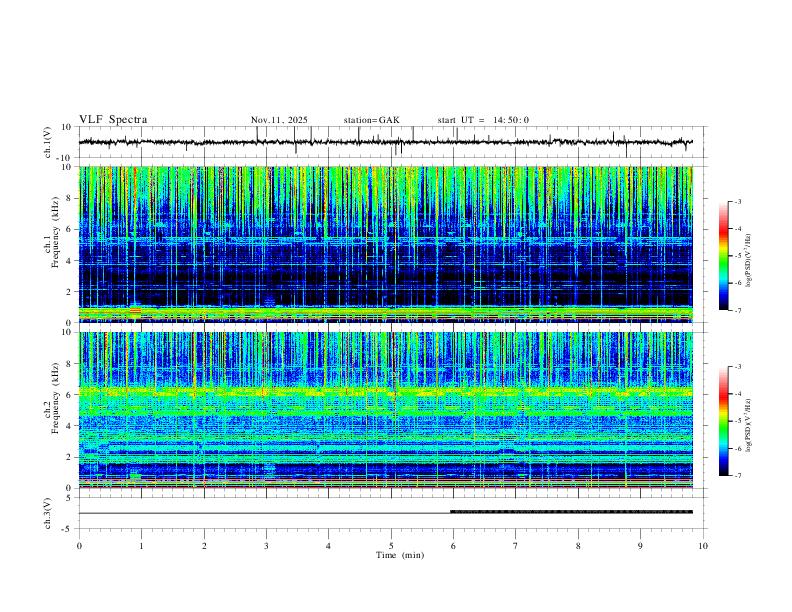Image resolution: width=792 pixels, height=612 pixels.
Task: Click the time axis tick label '2'
Action: click(204, 546)
